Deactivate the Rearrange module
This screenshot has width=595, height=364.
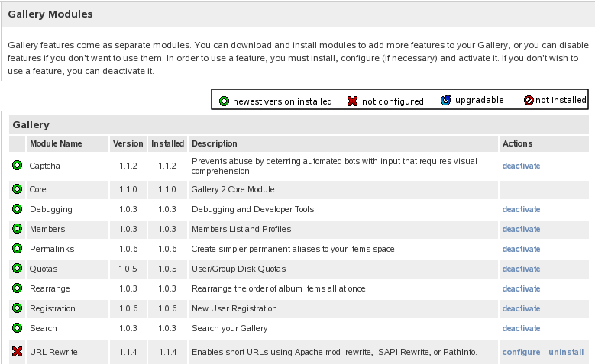click(x=521, y=288)
